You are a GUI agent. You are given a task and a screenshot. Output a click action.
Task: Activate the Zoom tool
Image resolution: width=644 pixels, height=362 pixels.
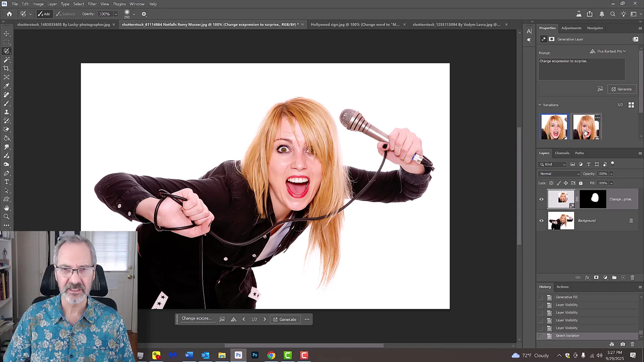click(x=7, y=216)
